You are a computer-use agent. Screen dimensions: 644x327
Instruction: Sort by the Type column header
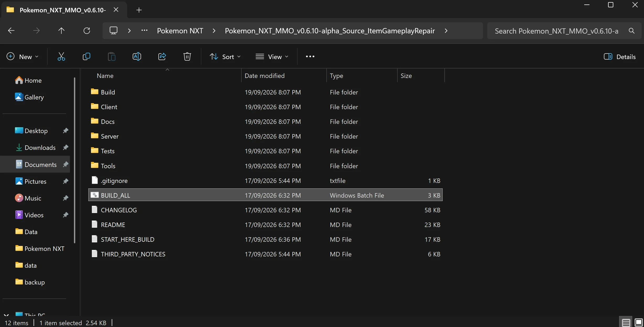click(362, 76)
